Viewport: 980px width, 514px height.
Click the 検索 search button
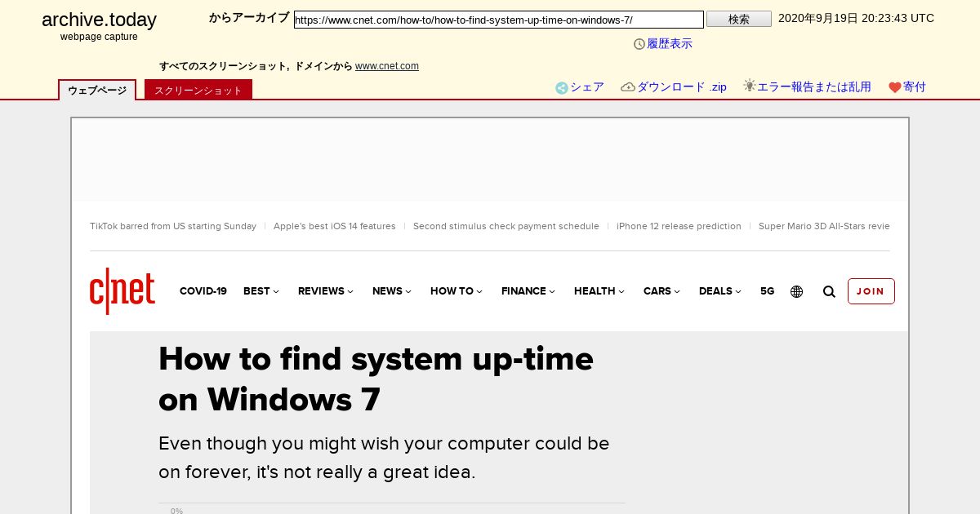click(739, 19)
